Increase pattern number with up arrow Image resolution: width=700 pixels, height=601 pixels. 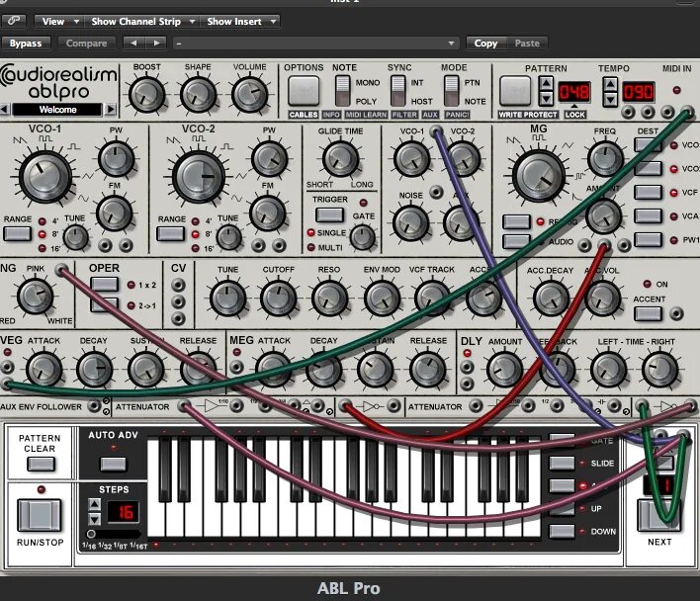coord(546,83)
